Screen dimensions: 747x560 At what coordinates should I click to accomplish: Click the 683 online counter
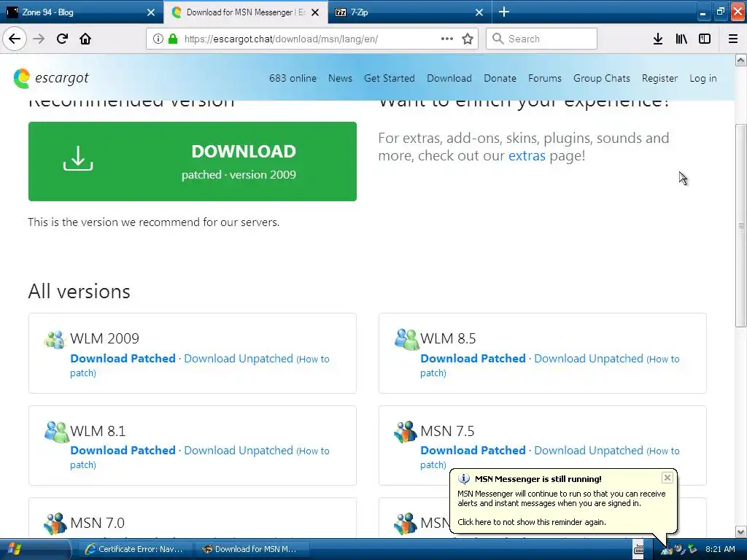pos(293,78)
